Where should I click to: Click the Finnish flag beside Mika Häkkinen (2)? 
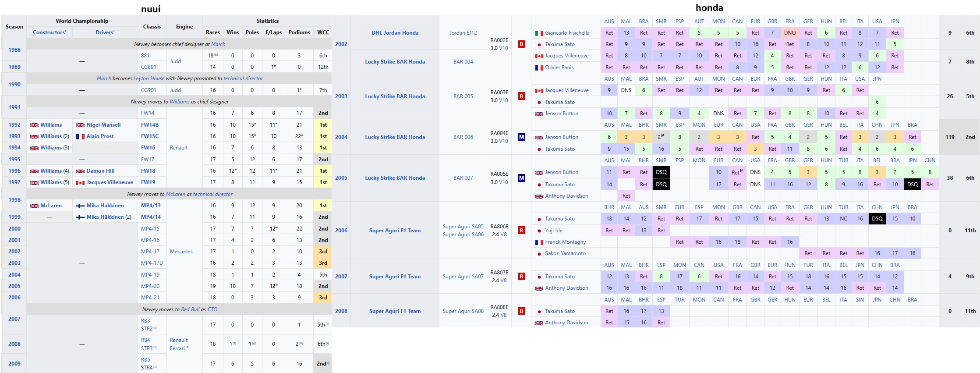point(80,217)
